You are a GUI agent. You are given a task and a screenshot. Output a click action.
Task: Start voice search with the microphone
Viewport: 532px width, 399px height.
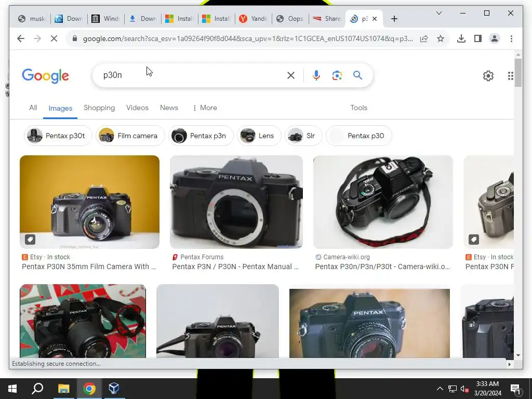[x=316, y=75]
